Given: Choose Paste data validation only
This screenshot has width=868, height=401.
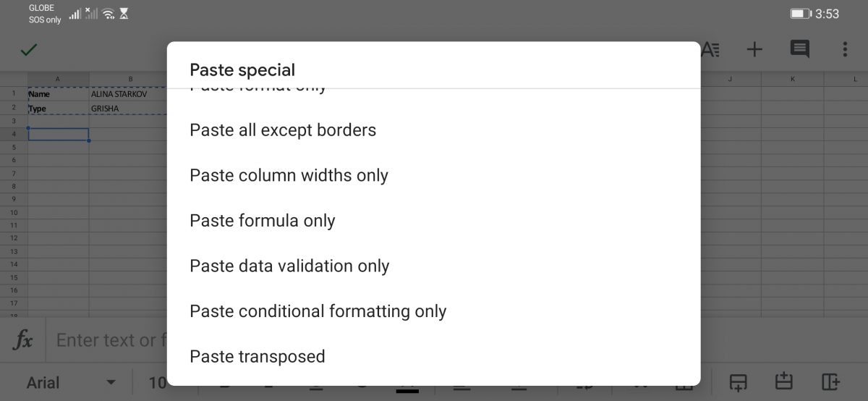Looking at the screenshot, I should coord(289,266).
